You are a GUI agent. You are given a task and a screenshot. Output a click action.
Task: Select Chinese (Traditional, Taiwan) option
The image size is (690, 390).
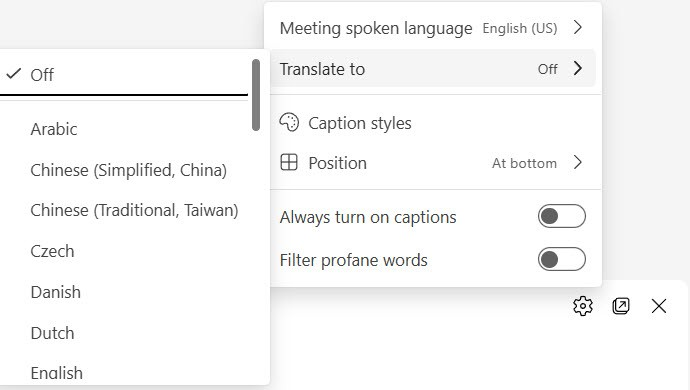(x=124, y=210)
